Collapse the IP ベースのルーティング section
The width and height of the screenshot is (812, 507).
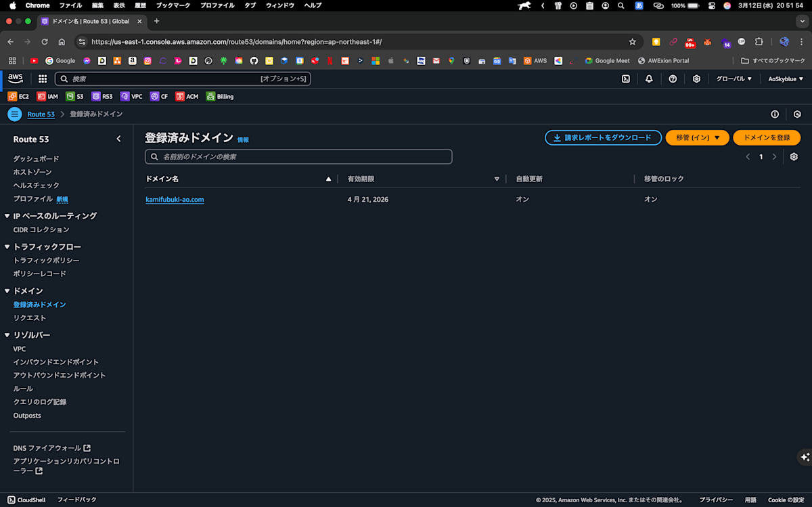(x=7, y=216)
